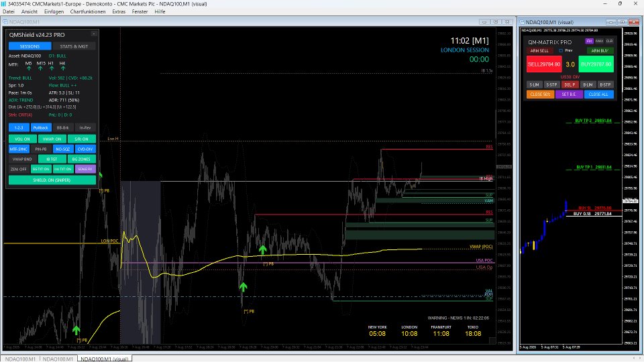The image size is (644, 362).
Task: Restore the left NDAQ100,M1 chart window
Action: (496, 21)
